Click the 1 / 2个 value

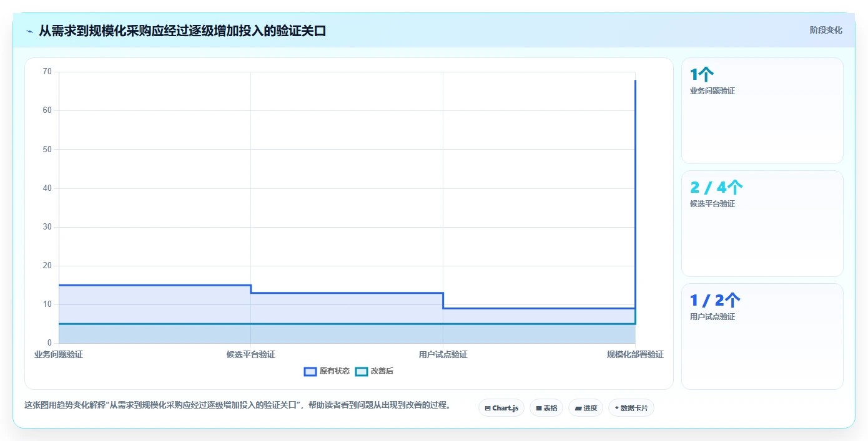tap(715, 301)
